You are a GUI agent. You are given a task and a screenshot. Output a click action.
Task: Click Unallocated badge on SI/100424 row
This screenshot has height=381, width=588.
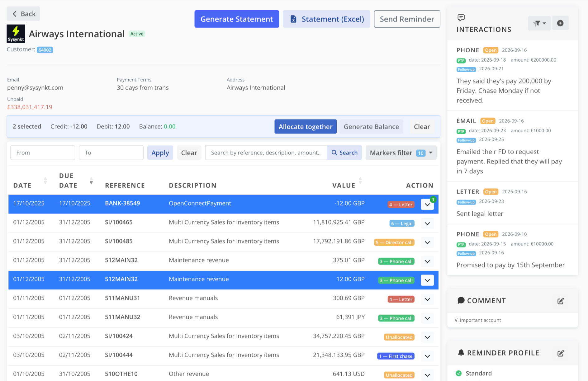click(x=399, y=337)
